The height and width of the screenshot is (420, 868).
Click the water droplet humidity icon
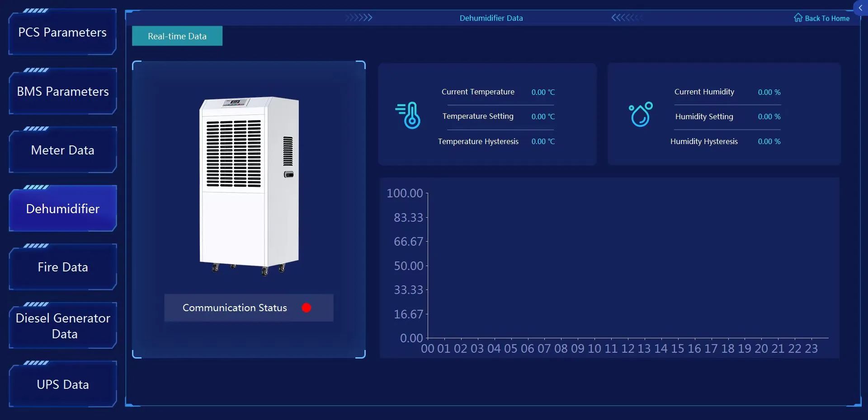pyautogui.click(x=641, y=114)
